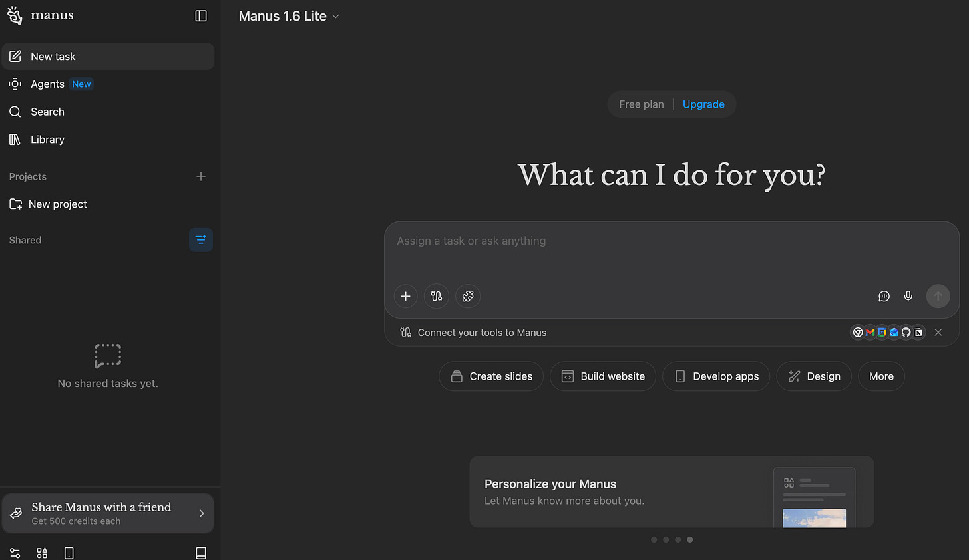969x560 pixels.
Task: Click the Notion connector icon
Action: (918, 332)
